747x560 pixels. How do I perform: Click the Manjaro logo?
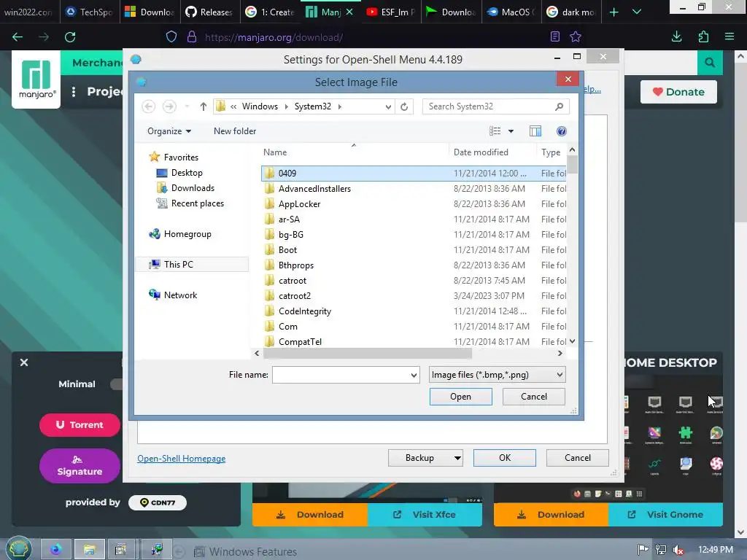(x=36, y=79)
